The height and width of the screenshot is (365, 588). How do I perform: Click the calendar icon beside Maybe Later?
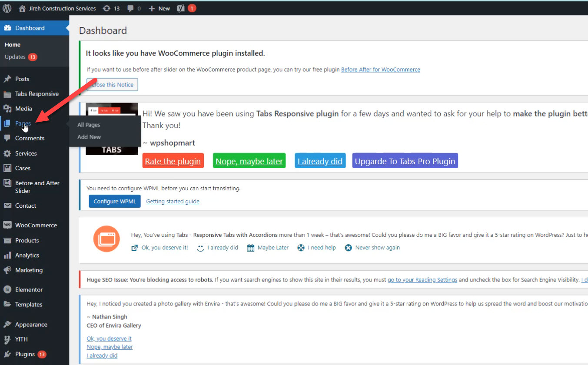pos(251,248)
